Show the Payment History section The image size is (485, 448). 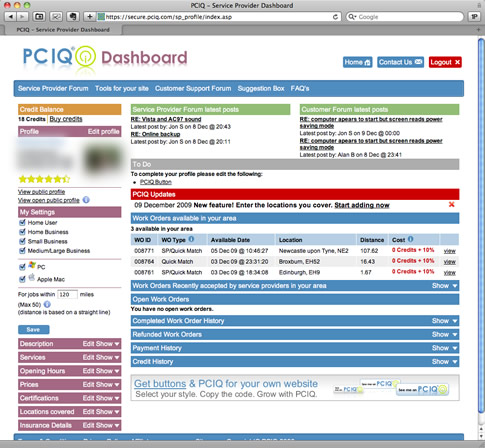coord(444,348)
